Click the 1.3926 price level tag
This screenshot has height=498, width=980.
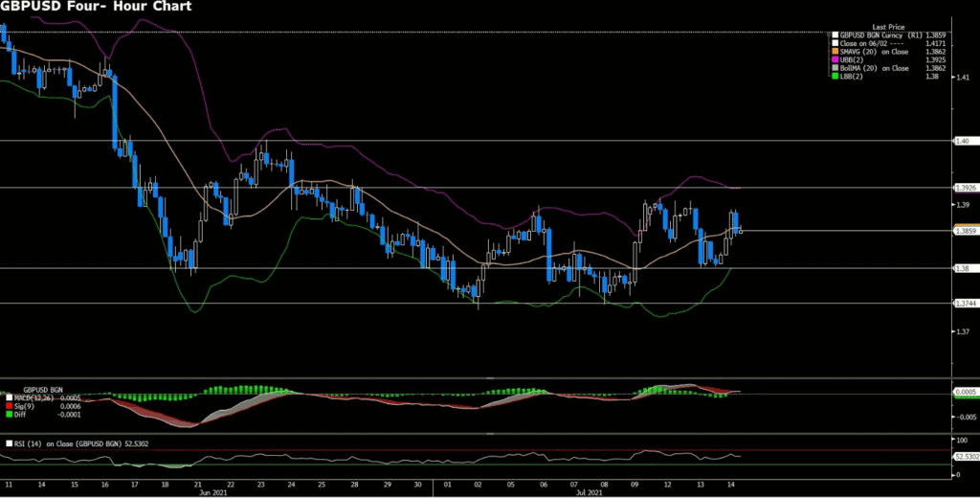tap(966, 188)
